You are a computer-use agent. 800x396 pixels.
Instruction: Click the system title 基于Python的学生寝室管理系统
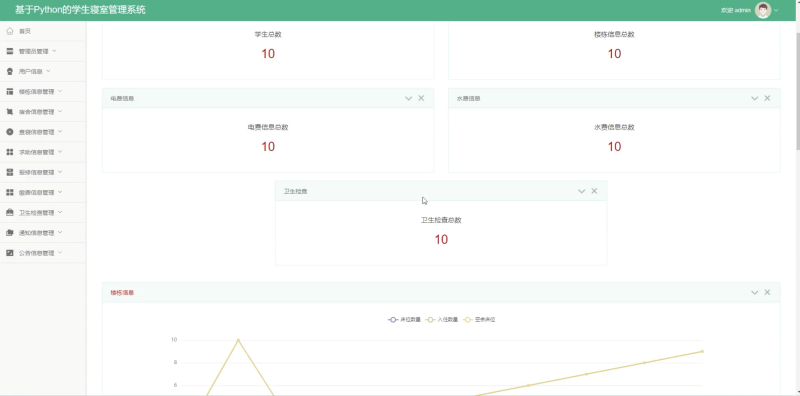click(x=80, y=10)
